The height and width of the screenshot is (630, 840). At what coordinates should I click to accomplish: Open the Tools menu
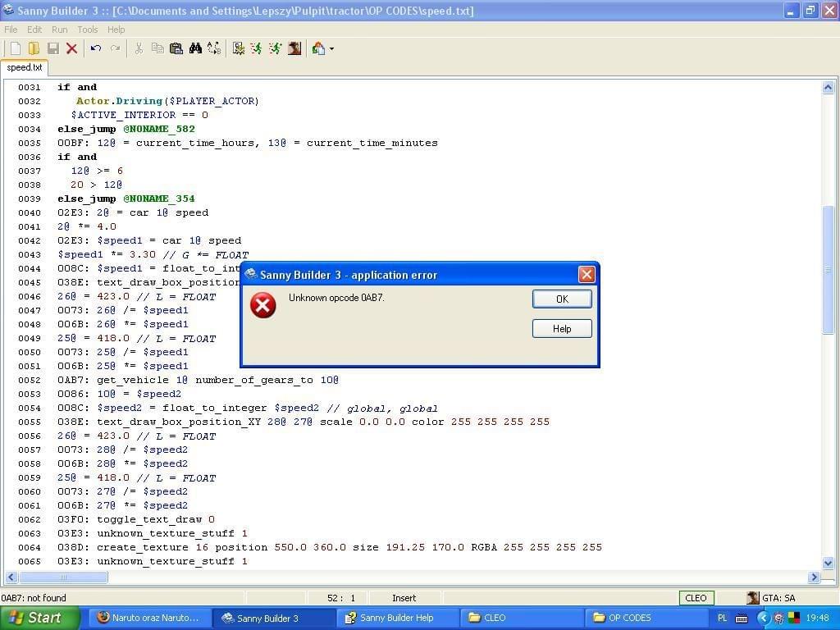[x=87, y=30]
